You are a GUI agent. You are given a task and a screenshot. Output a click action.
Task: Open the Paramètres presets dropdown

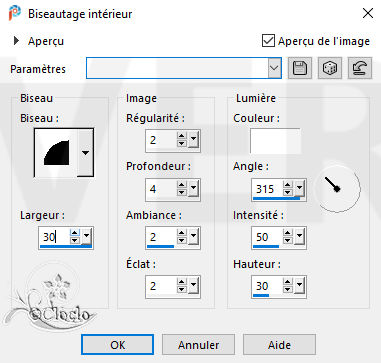[274, 68]
